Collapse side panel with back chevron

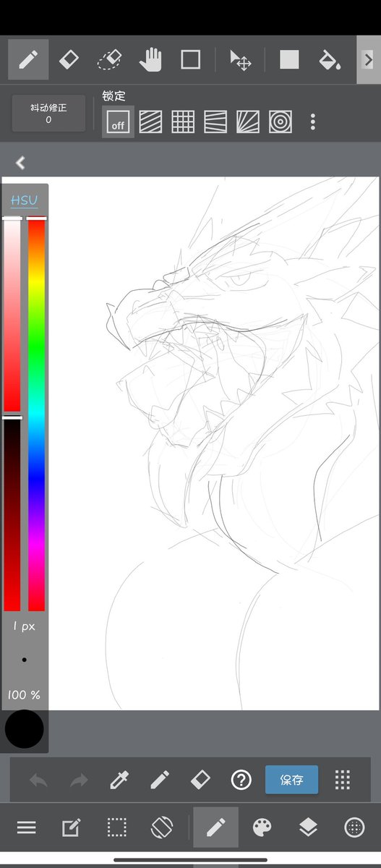[20, 163]
